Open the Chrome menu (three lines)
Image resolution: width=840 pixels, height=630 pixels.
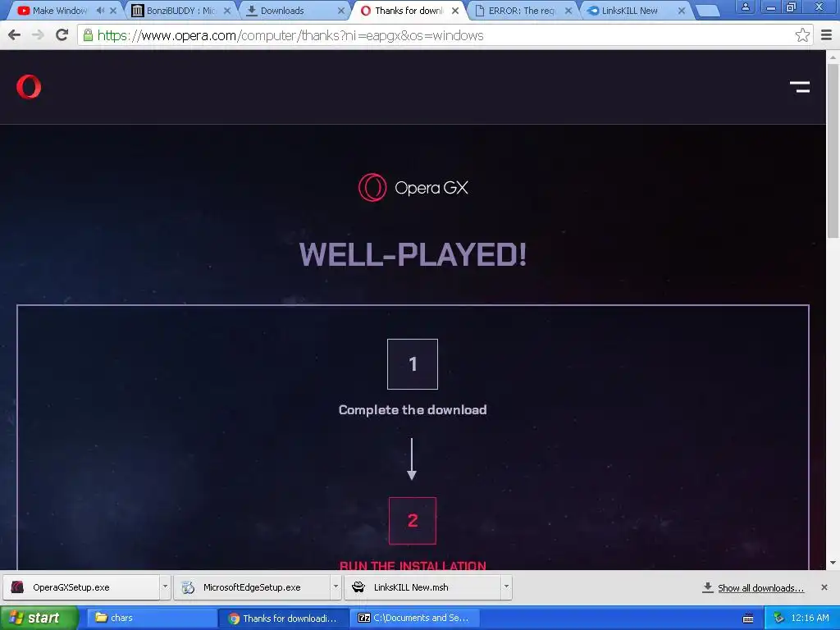pyautogui.click(x=827, y=35)
